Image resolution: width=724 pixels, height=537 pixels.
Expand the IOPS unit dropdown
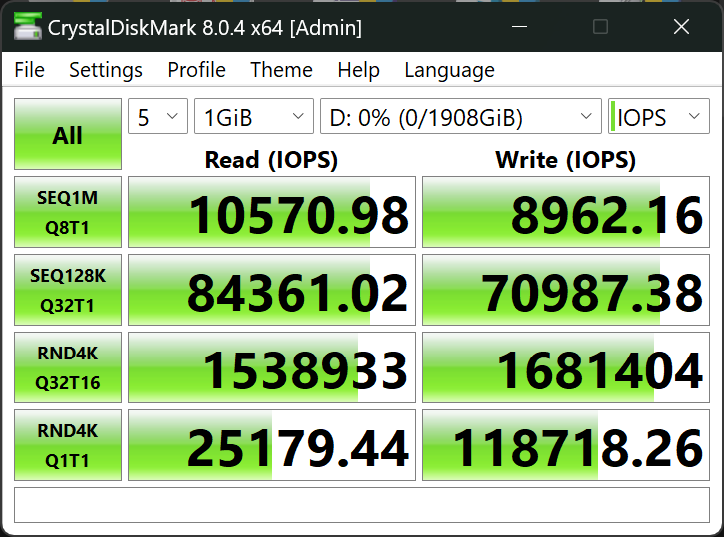point(659,116)
